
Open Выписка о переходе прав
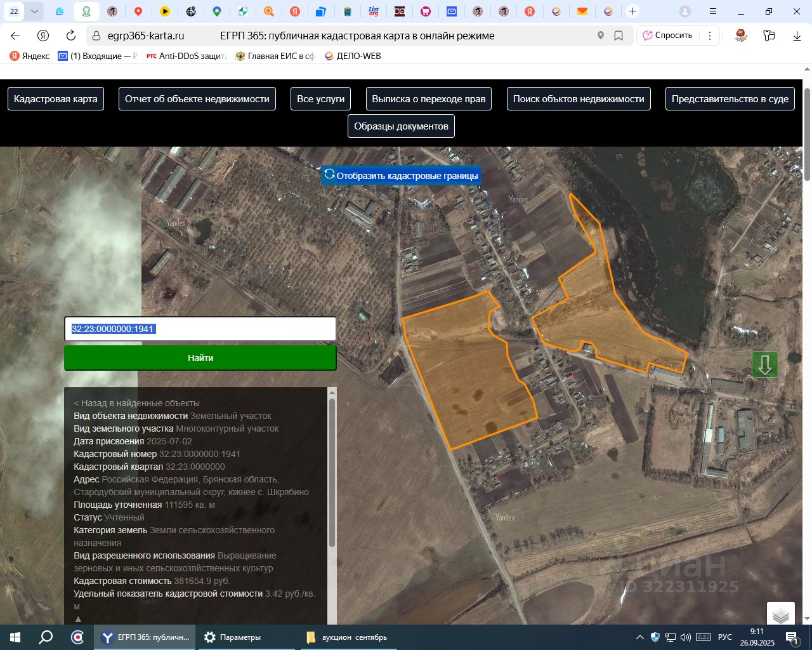point(429,99)
